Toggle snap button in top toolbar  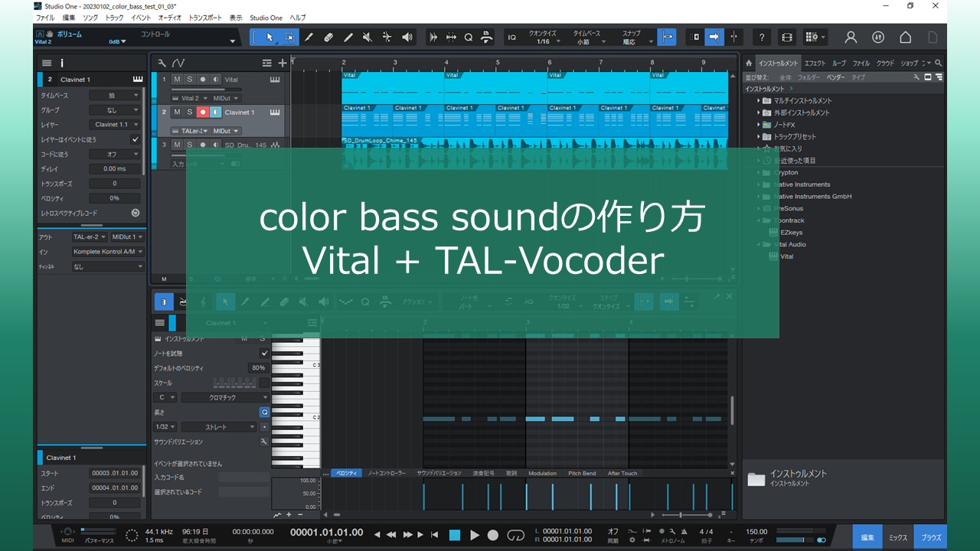tap(667, 37)
